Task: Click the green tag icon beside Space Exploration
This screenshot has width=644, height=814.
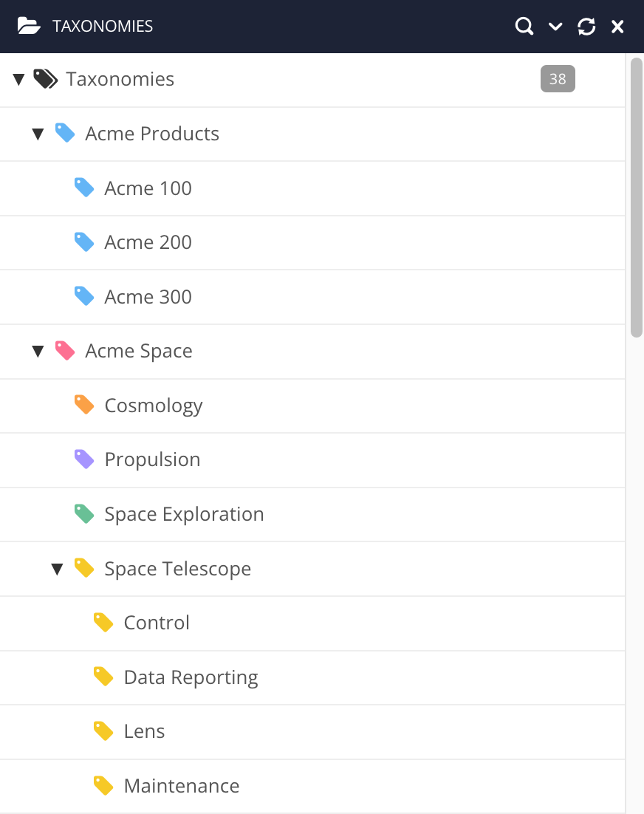Action: tap(84, 513)
